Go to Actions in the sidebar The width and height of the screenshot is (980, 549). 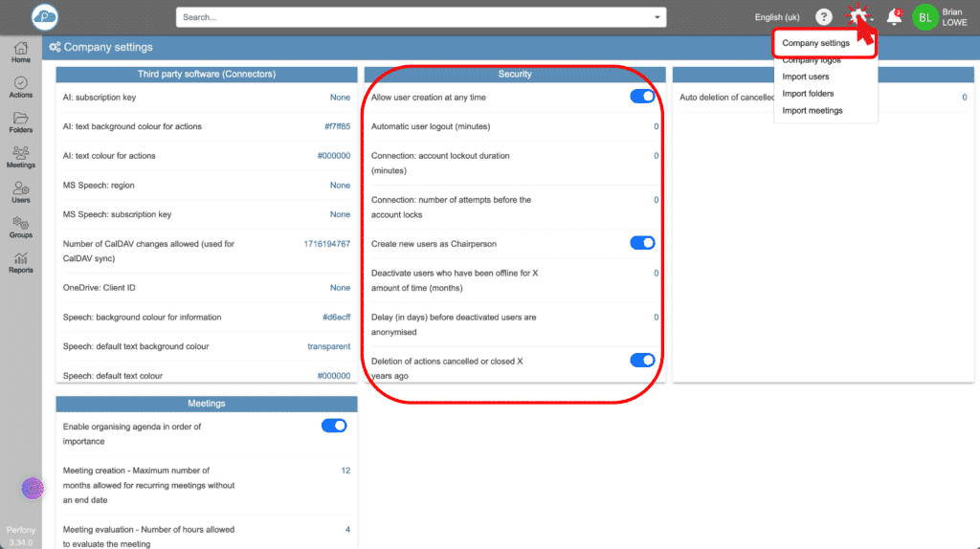21,87
